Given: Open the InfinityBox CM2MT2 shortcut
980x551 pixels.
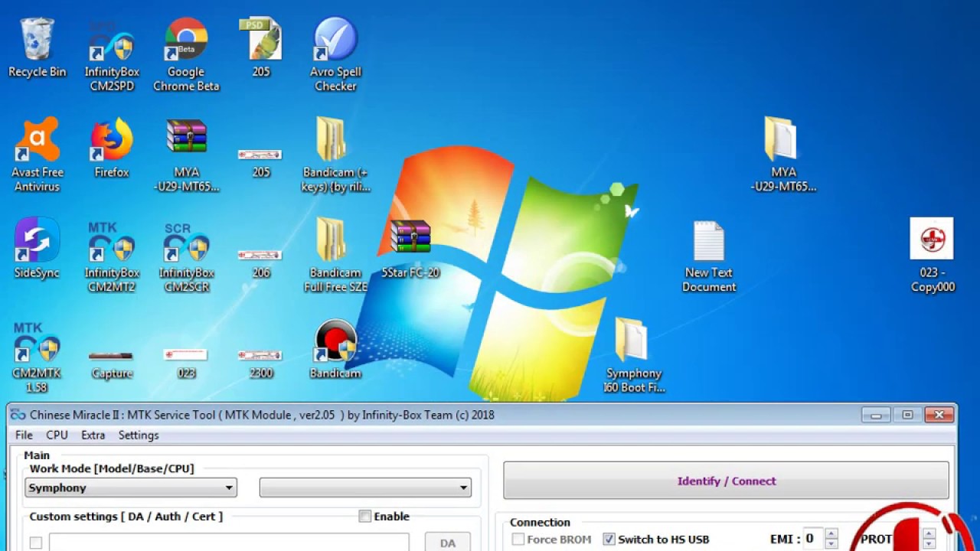Looking at the screenshot, I should [x=112, y=256].
